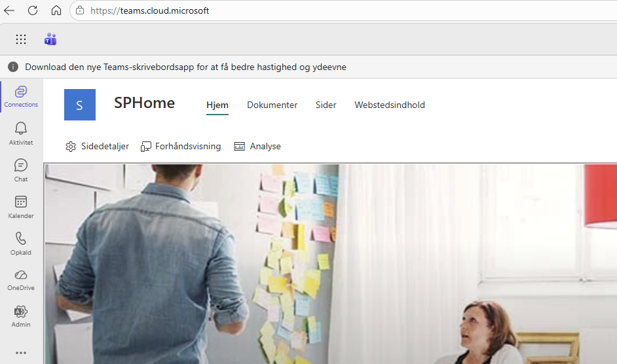Open the Aktivitet bell icon
Viewport: 617px width, 364px height.
[21, 134]
